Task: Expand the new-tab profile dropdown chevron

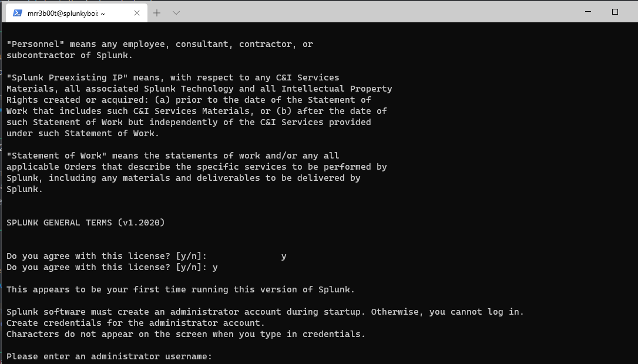Action: coord(176,13)
